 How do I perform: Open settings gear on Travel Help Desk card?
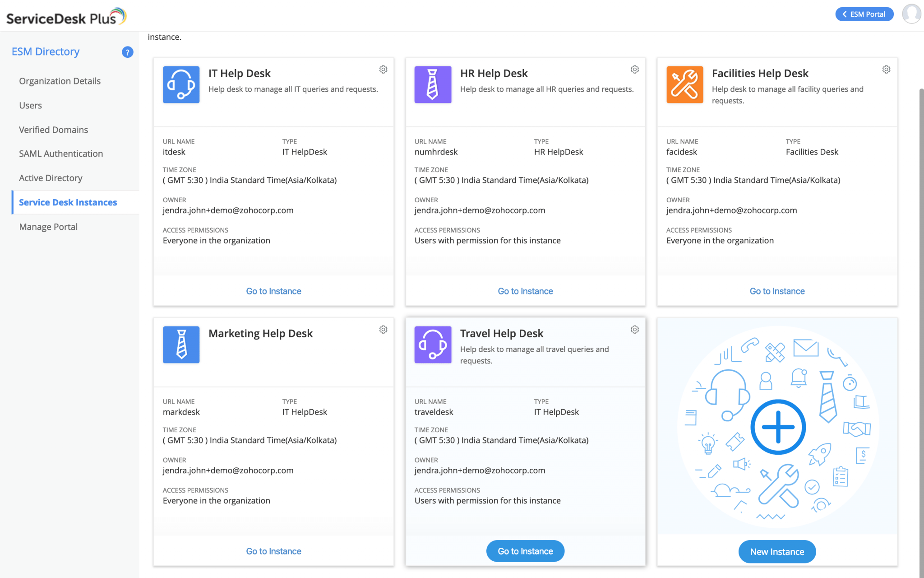click(x=634, y=329)
